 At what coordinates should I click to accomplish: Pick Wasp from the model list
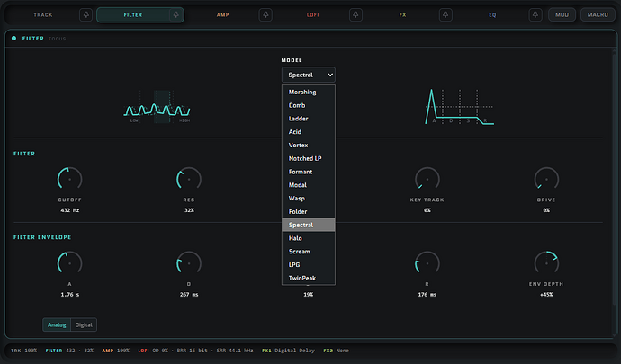coord(309,199)
